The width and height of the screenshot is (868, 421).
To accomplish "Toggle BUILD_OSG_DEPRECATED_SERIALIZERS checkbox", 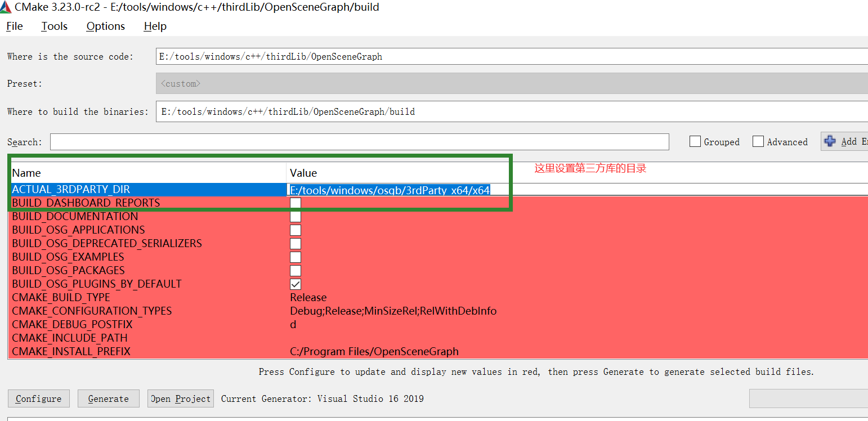I will pos(296,244).
